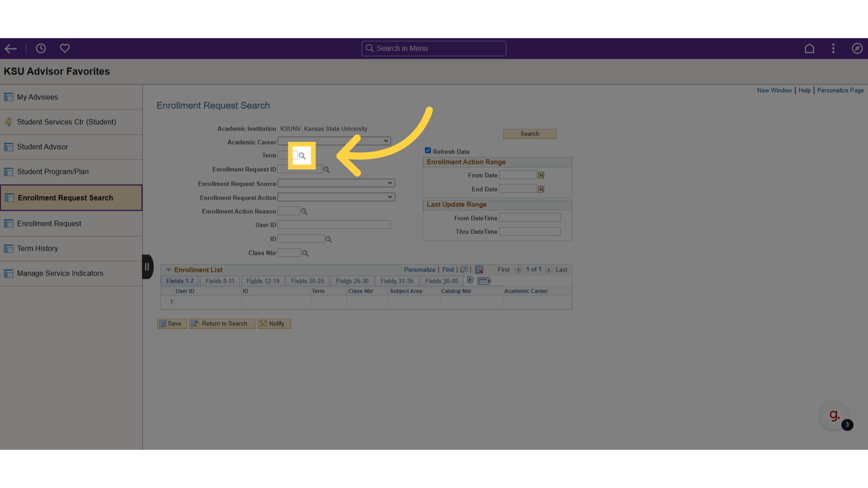This screenshot has width=868, height=488.
Task: Open the Grammarly floating widget
Action: (x=834, y=416)
